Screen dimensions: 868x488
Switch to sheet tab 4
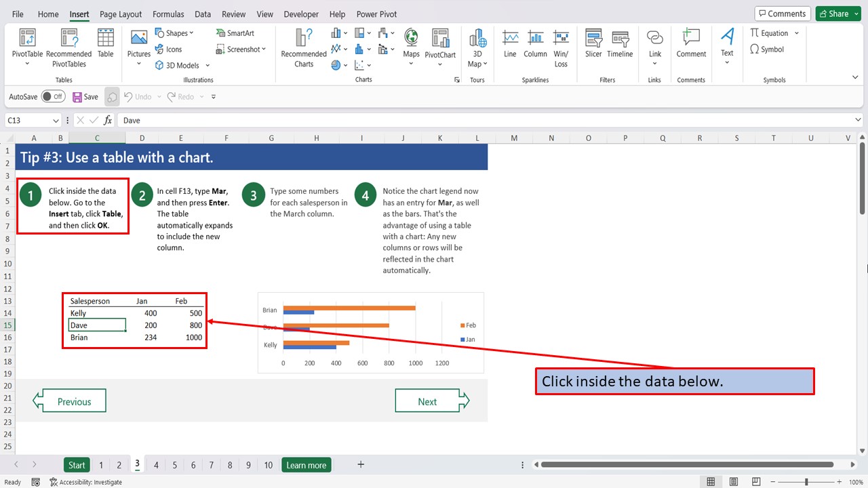[x=156, y=465]
